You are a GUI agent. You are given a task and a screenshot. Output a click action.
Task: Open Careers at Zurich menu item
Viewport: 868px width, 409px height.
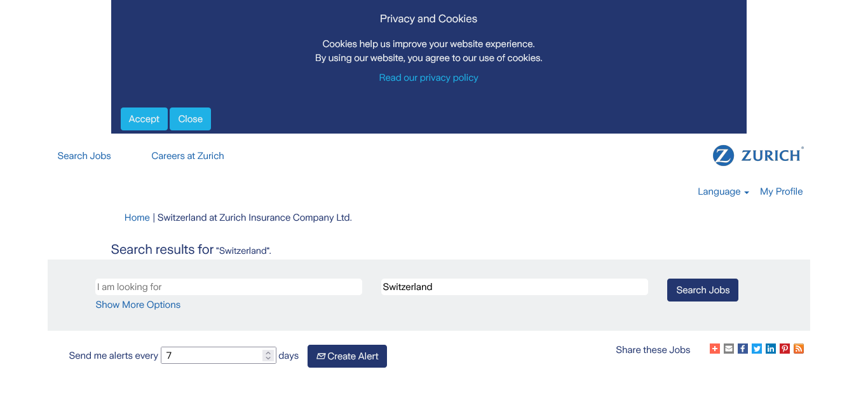pos(187,156)
